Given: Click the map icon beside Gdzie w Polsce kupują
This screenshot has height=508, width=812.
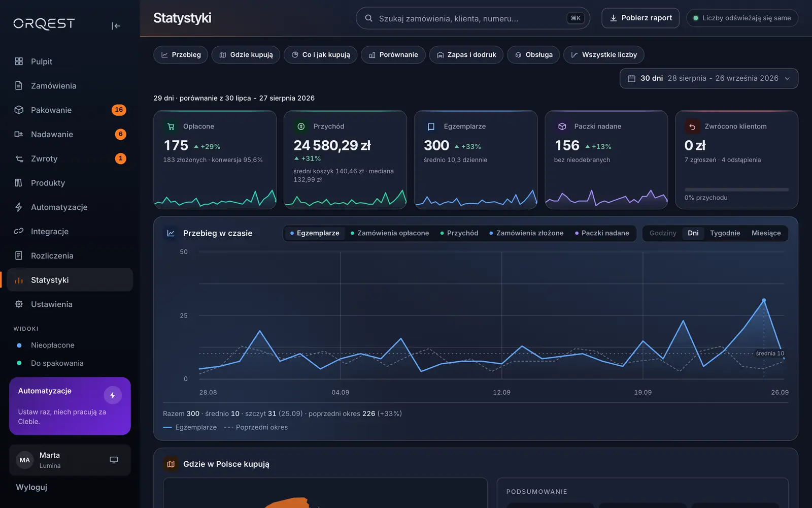Looking at the screenshot, I should click(x=171, y=464).
